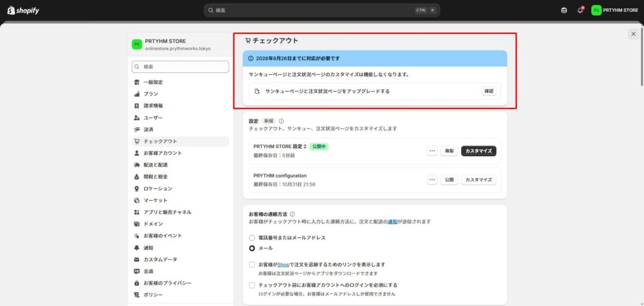
Task: Click info icon beside お客様の連絡方法
Action: click(292, 214)
